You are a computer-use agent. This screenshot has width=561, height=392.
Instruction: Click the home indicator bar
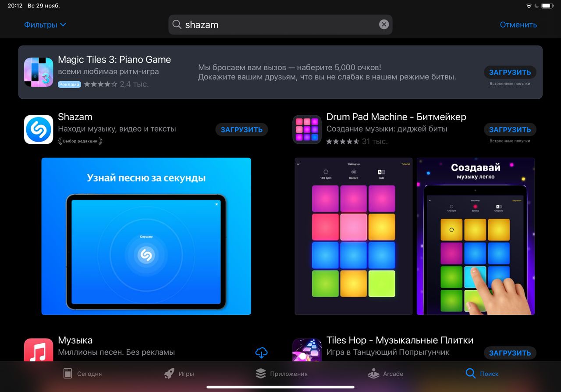pyautogui.click(x=280, y=387)
